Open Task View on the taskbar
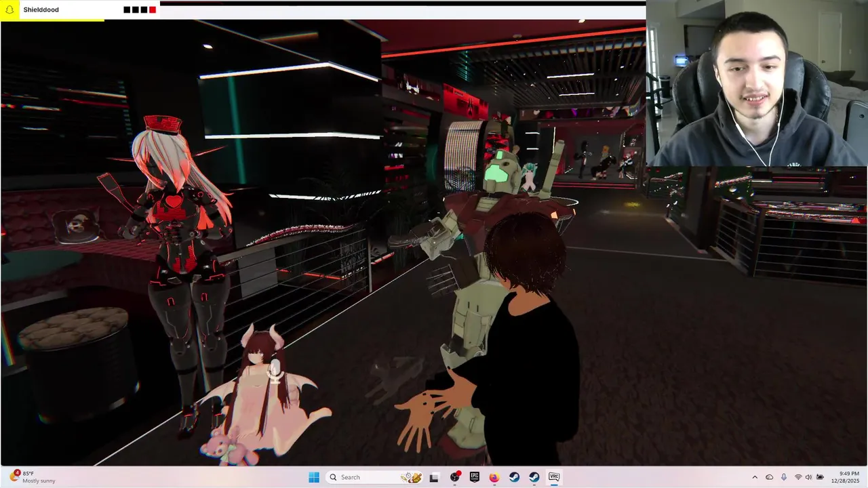Screen dimensions: 868x488 coord(434,477)
